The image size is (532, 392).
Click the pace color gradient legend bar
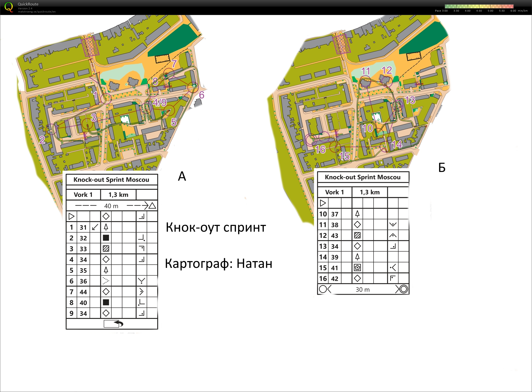point(479,6)
